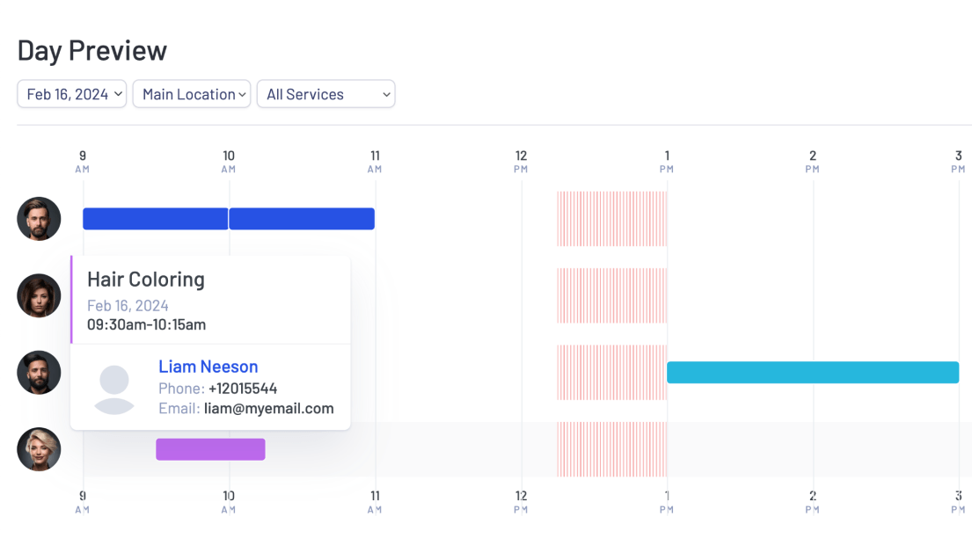The image size is (972, 560).
Task: Click the 12 PM marker on the top timeline
Action: click(x=521, y=161)
